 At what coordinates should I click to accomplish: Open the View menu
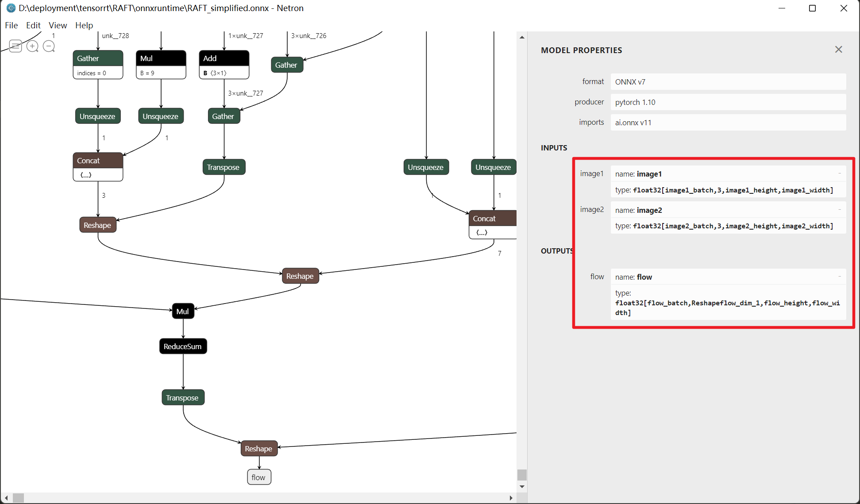(58, 25)
